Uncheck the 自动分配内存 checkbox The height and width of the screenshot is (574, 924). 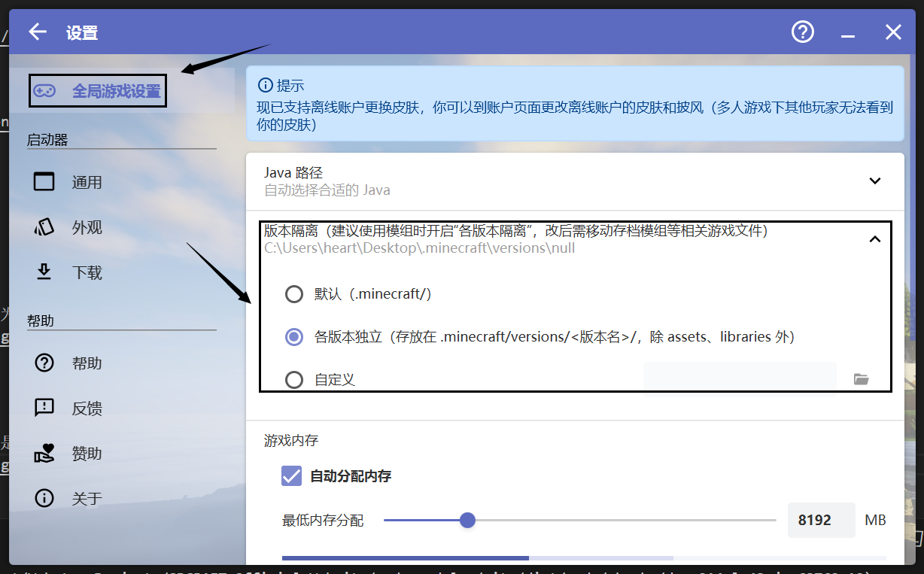point(291,475)
